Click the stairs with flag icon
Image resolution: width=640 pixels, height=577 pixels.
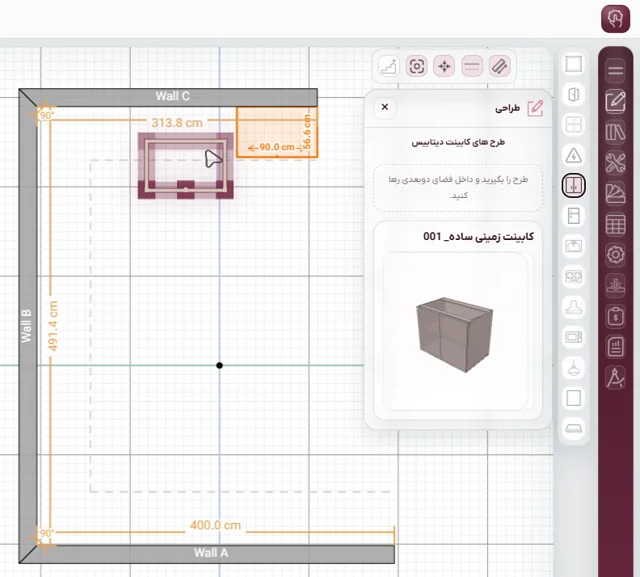(x=389, y=66)
